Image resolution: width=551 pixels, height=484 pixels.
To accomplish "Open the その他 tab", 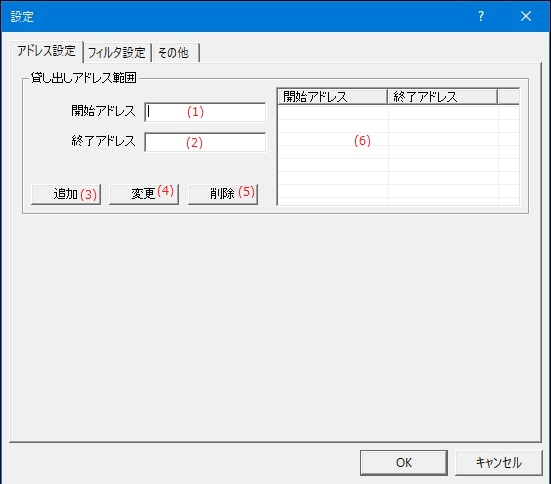I will click(x=175, y=53).
